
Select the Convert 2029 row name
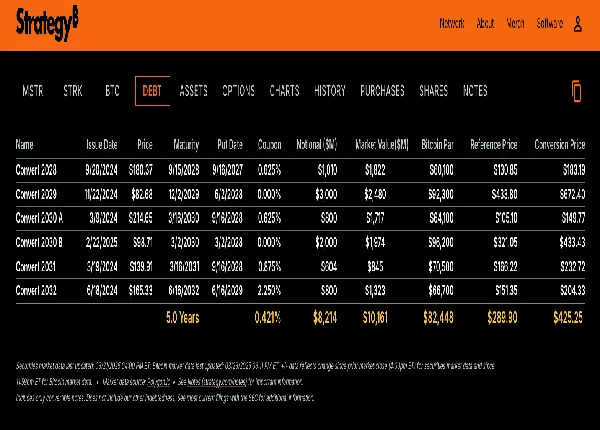coord(36,194)
